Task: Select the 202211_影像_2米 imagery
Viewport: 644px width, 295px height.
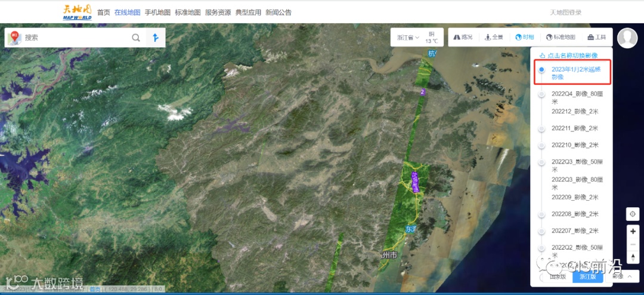Action: point(575,128)
